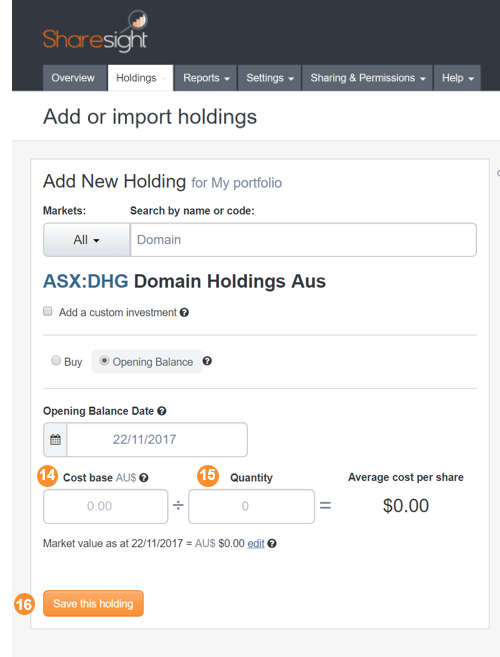Viewport: 500px width, 657px height.
Task: Click the Domain Holdings Aus company name
Action: (230, 281)
